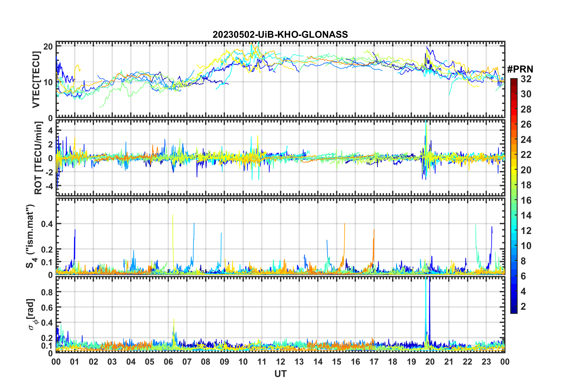The image size is (561, 392).
Task: Click colorbar tick label 26
Action: pos(526,124)
